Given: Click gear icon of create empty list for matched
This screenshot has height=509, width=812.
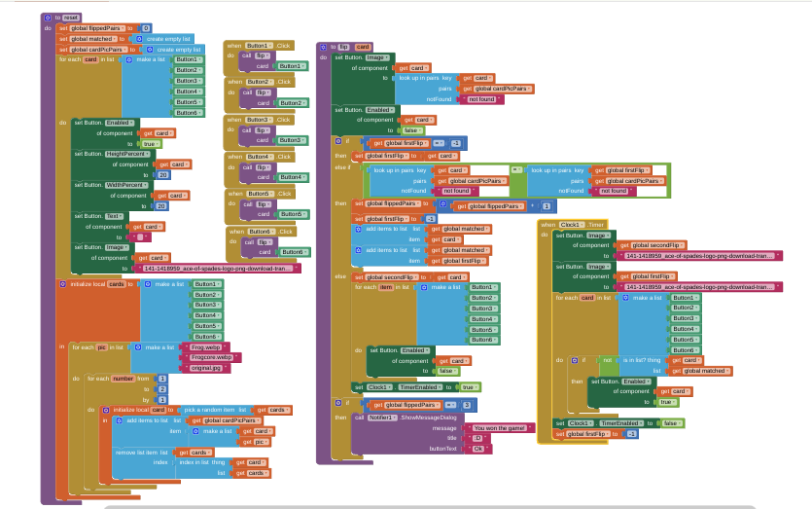Looking at the screenshot, I should coord(141,39).
